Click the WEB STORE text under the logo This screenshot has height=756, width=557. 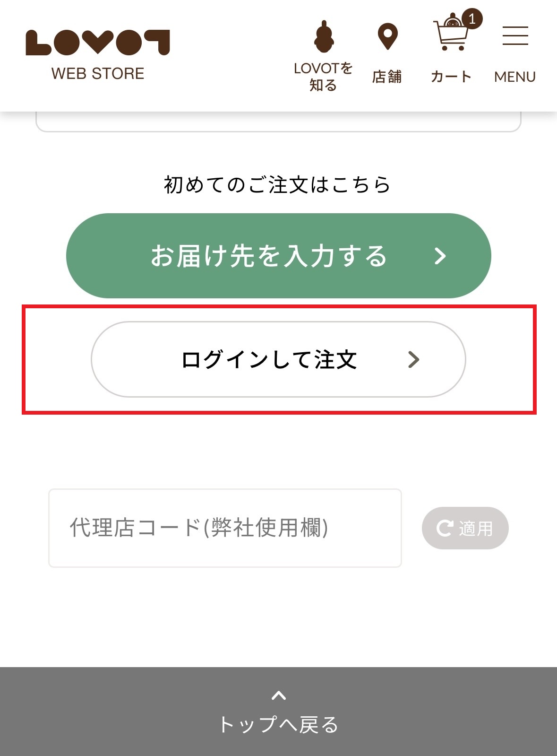pyautogui.click(x=98, y=74)
